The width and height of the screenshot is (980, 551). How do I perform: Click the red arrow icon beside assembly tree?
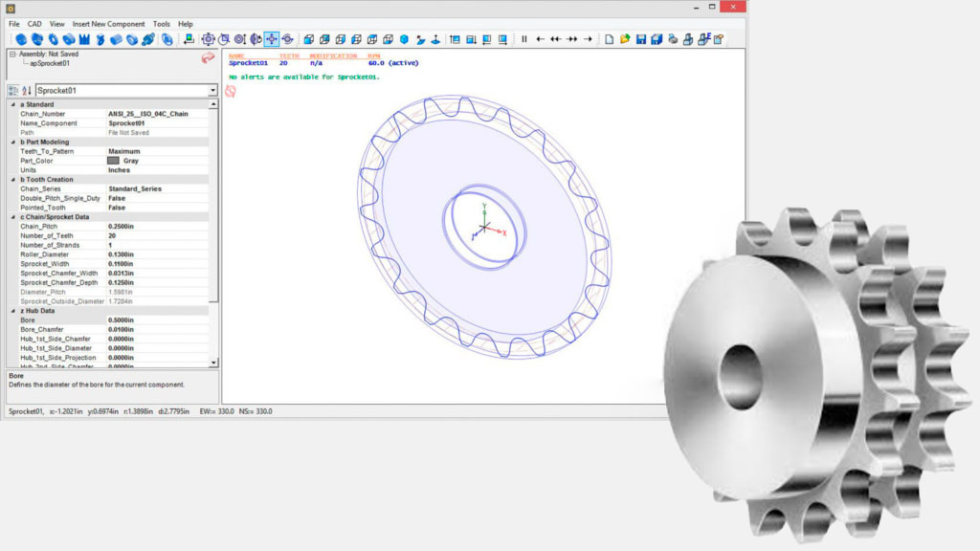208,58
